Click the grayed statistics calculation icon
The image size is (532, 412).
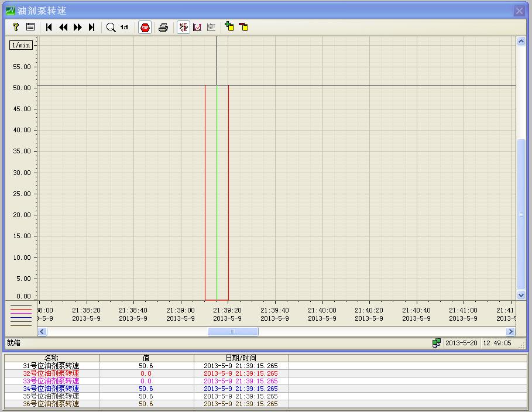(x=211, y=27)
